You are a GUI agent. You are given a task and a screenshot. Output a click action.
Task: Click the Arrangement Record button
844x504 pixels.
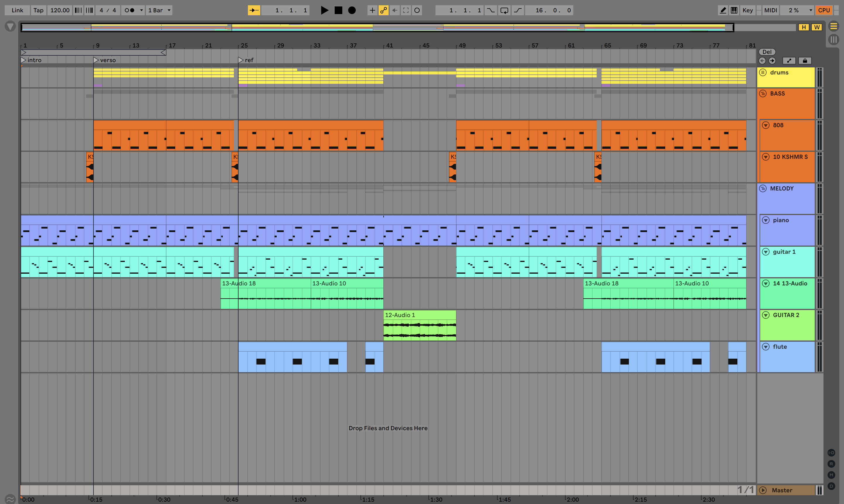[352, 10]
